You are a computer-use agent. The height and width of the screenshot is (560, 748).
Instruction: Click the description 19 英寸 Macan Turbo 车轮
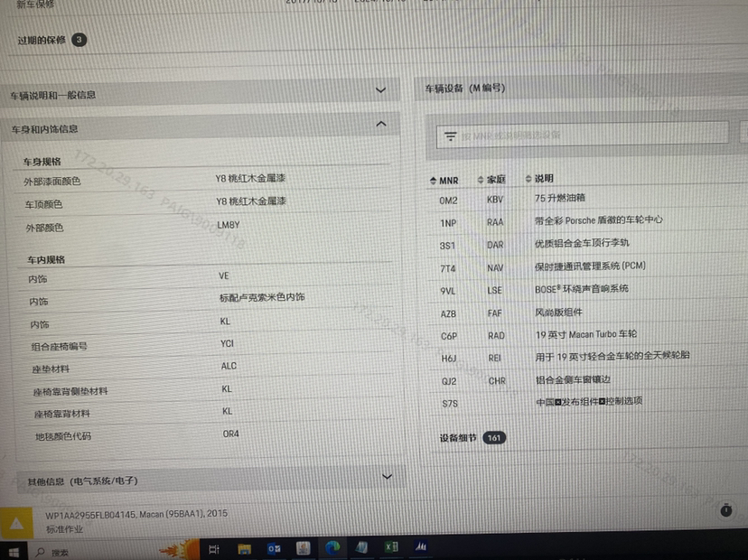(586, 334)
